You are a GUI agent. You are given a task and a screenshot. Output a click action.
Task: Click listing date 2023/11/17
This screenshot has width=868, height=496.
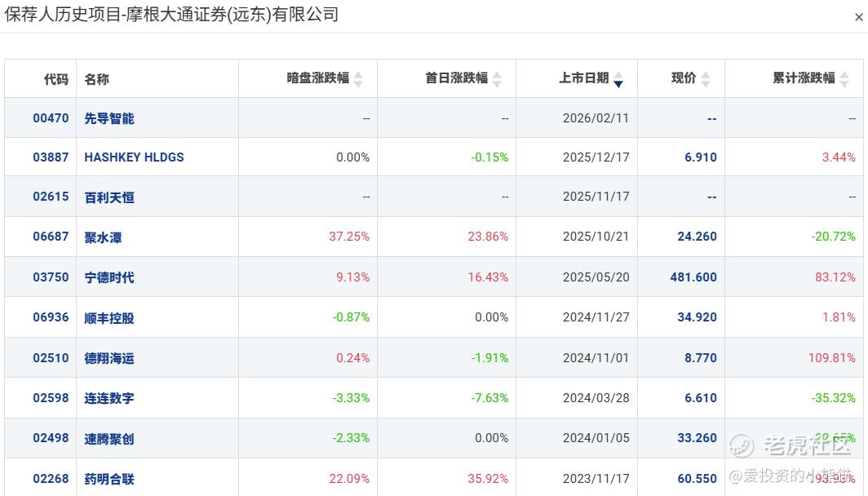tap(596, 478)
